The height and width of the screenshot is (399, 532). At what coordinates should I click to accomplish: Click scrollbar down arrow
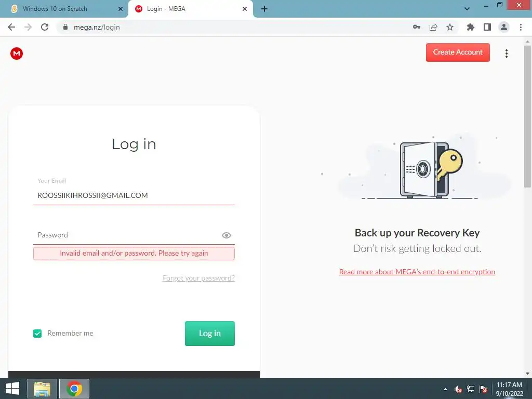pyautogui.click(x=527, y=374)
